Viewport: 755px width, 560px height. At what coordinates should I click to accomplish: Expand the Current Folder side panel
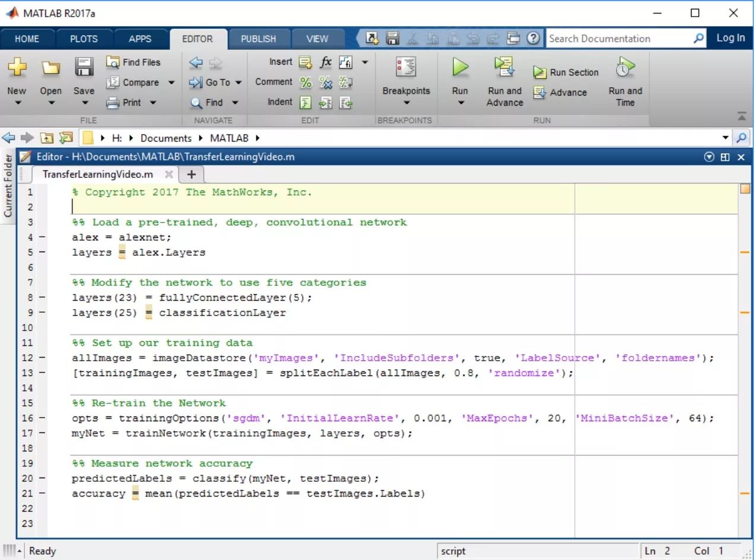8,185
